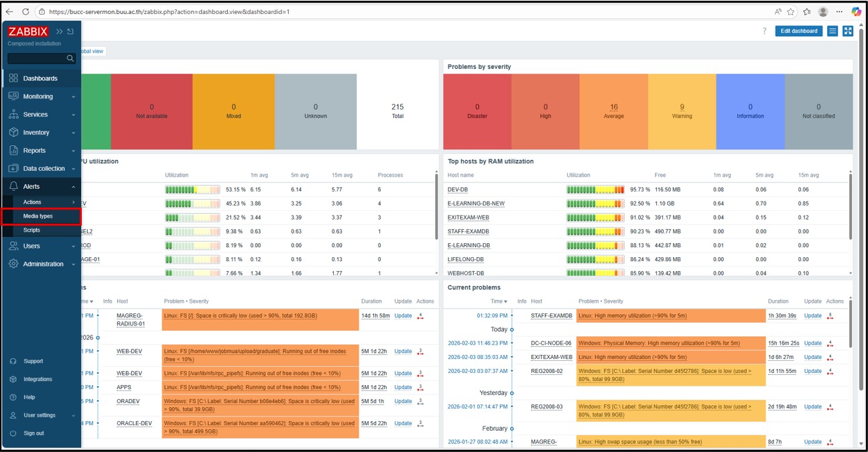Viewport: 868px width, 452px height.
Task: Click the sidebar search magnifier icon
Action: (70, 59)
